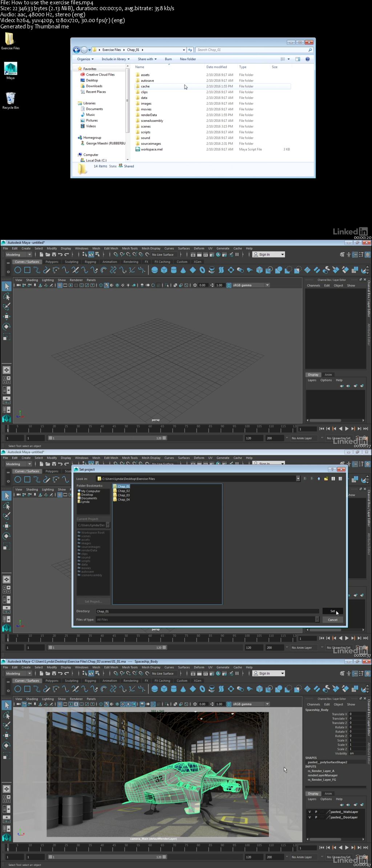Toggle snap to grids magnet in spaceship Maya

point(116,673)
